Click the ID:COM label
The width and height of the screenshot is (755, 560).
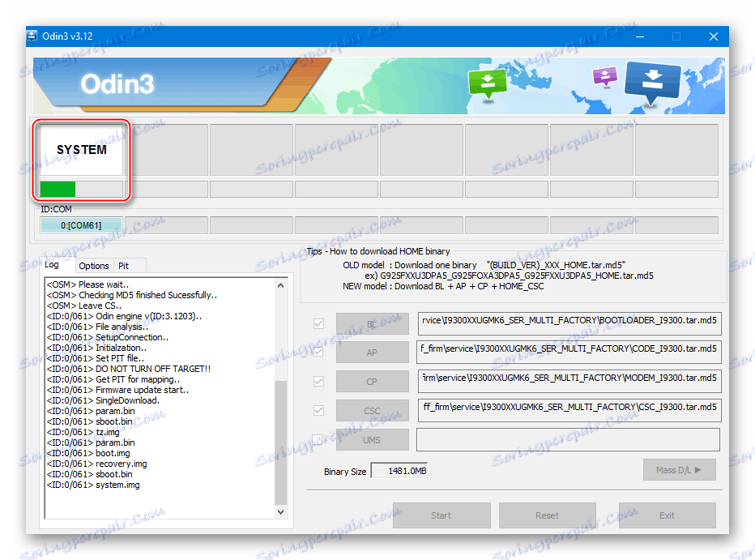click(x=56, y=209)
